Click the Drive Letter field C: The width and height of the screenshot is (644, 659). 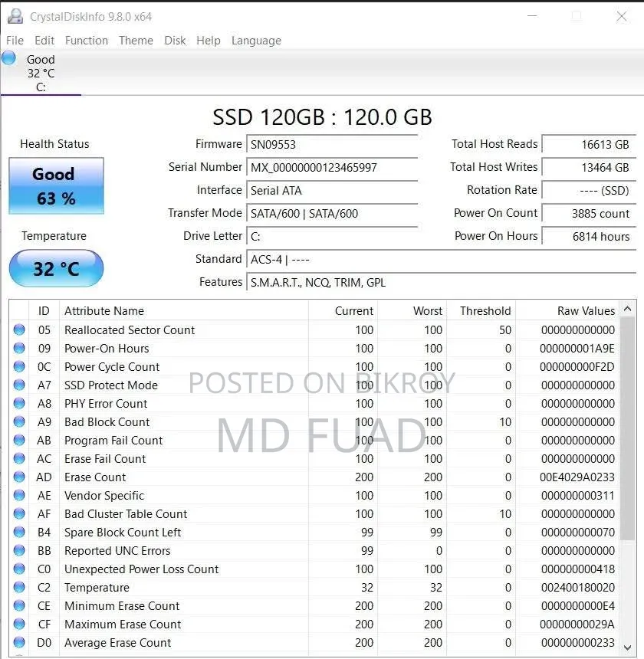(332, 237)
